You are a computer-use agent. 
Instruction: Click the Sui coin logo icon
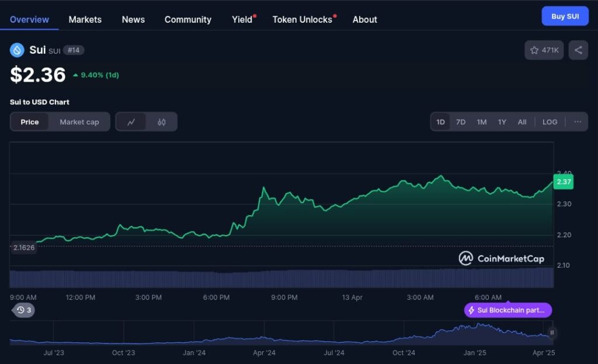(x=17, y=50)
